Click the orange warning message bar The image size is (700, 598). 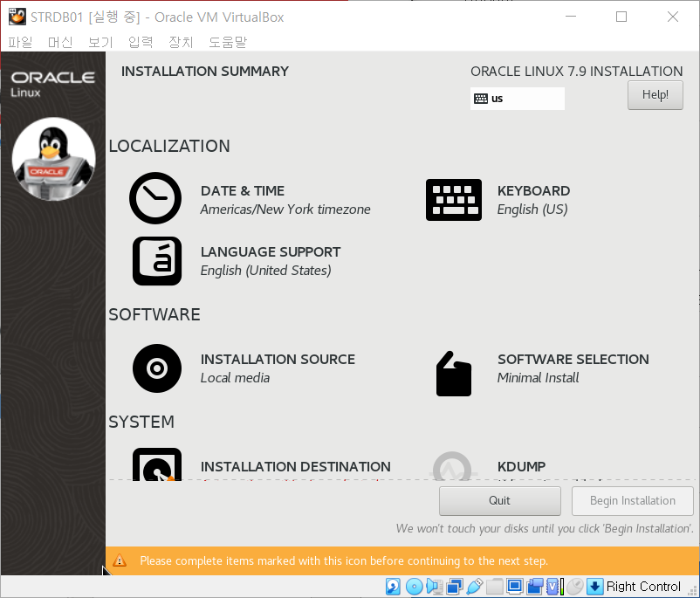tap(402, 560)
